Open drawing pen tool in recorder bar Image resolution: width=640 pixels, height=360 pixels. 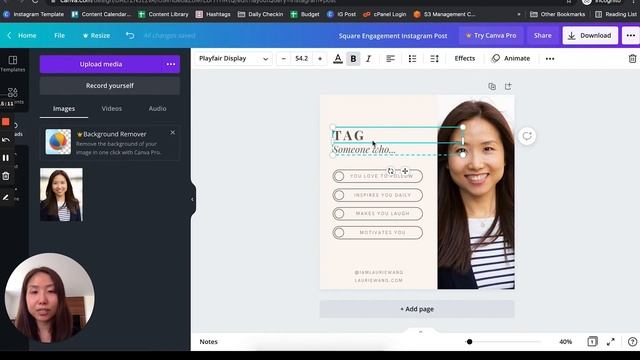pos(6,198)
